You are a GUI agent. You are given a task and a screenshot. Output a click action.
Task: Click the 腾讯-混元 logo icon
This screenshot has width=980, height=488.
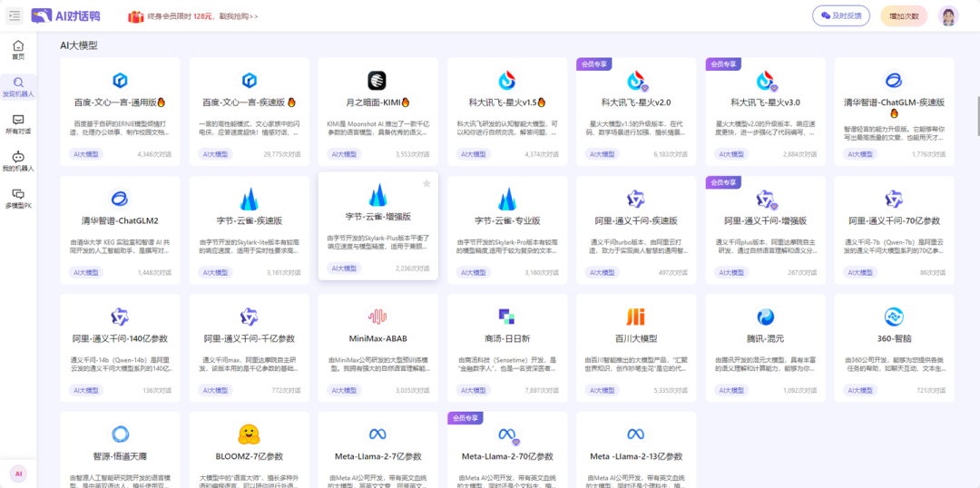[765, 317]
